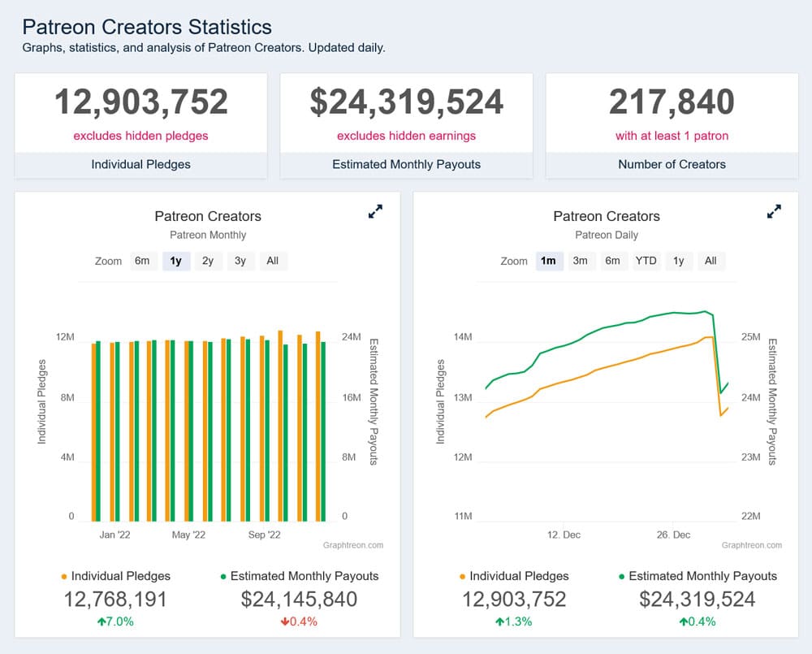Expand the Patreon Daily chart to fullscreen
Screen dimensions: 812x654
[x=774, y=211]
